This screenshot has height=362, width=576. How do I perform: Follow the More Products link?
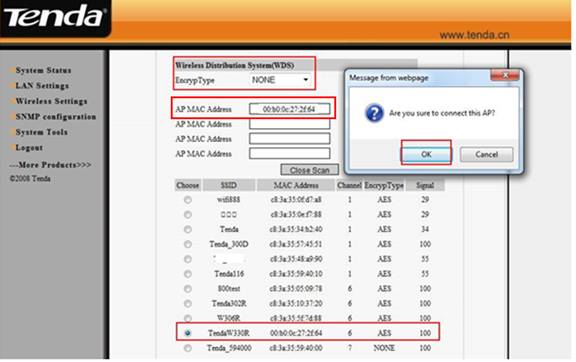pos(50,165)
